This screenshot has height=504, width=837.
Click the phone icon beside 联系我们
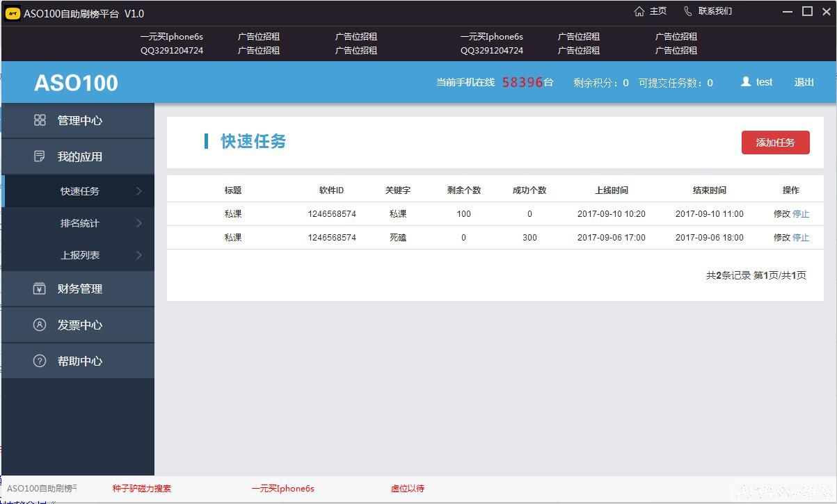(x=688, y=10)
